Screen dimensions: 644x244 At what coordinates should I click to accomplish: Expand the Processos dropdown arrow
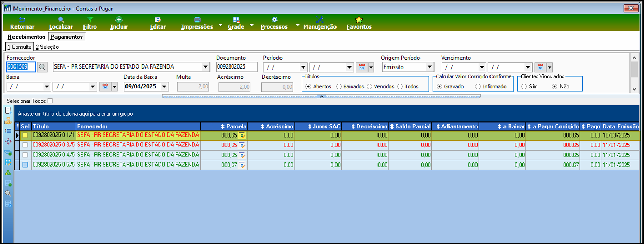tap(298, 25)
